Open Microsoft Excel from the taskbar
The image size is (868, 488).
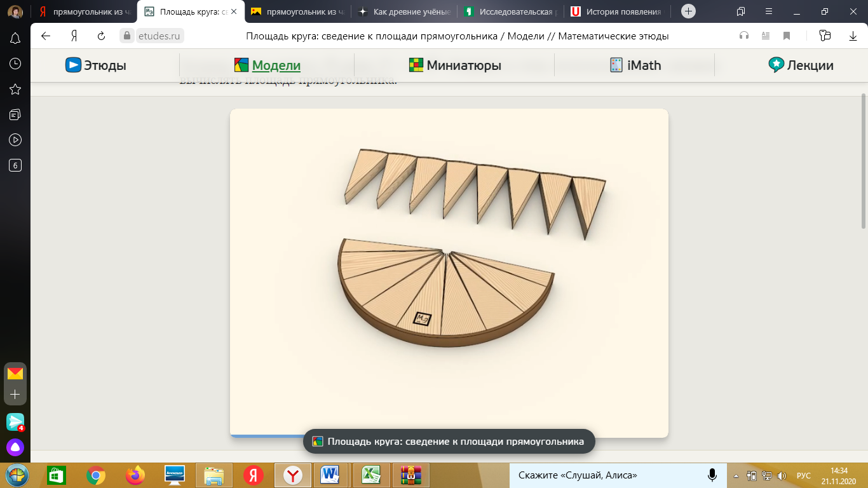tap(372, 475)
